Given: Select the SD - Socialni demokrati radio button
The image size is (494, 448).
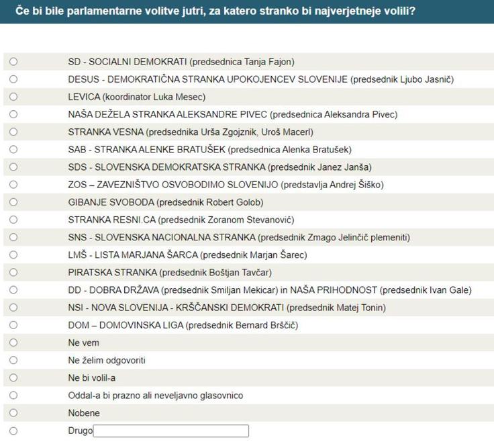Looking at the screenshot, I should pos(13,62).
